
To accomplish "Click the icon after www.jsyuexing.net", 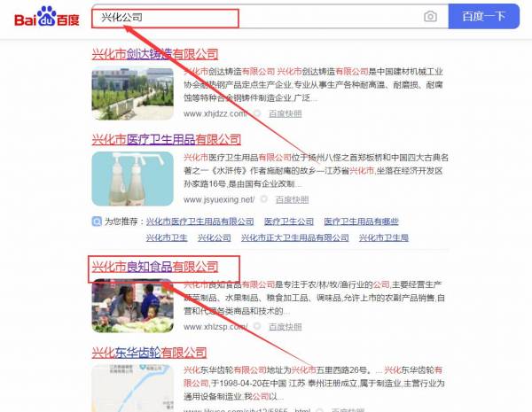I will pyautogui.click(x=263, y=199).
